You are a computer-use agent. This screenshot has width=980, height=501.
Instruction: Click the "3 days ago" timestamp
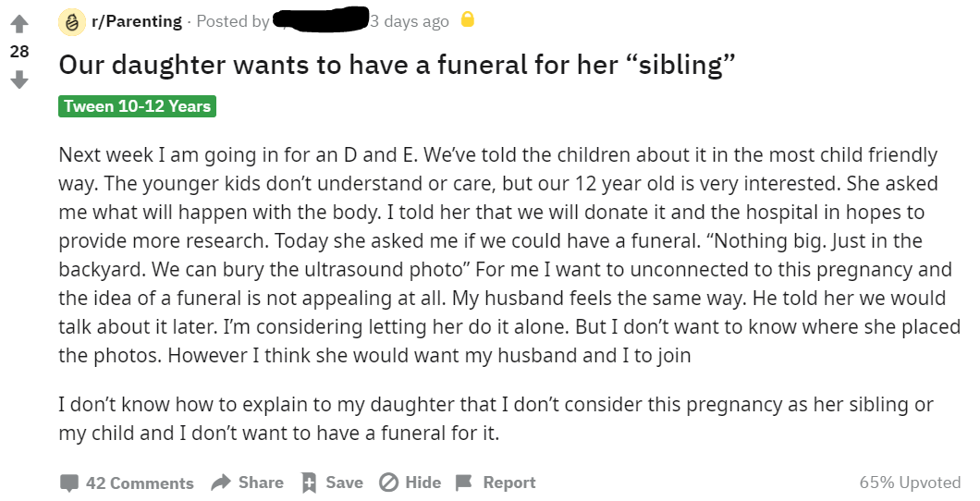click(410, 21)
